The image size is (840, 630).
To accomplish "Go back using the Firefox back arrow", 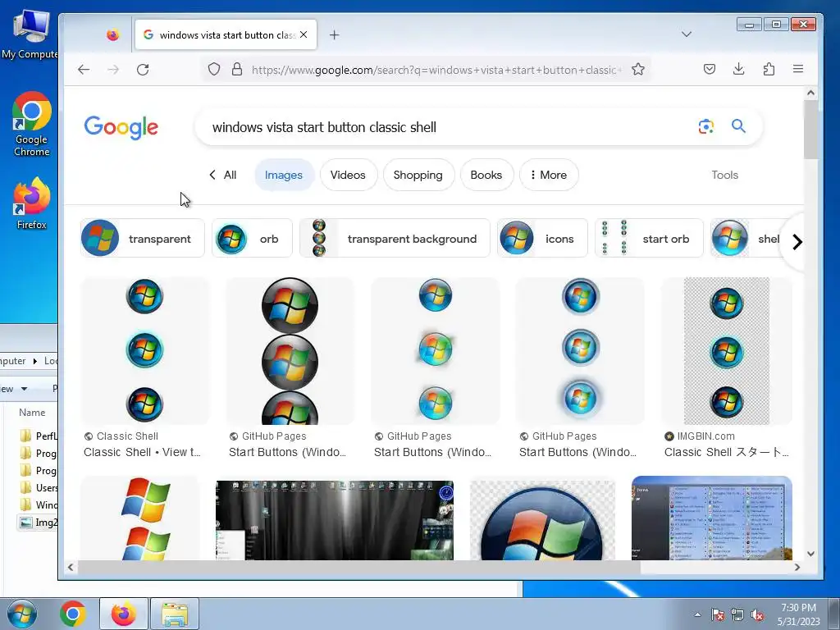I will tap(84, 70).
